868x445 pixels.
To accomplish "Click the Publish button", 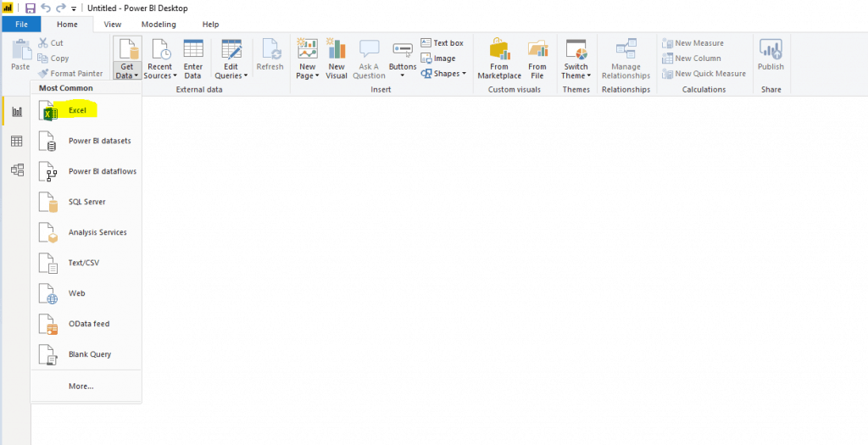I will (x=771, y=55).
